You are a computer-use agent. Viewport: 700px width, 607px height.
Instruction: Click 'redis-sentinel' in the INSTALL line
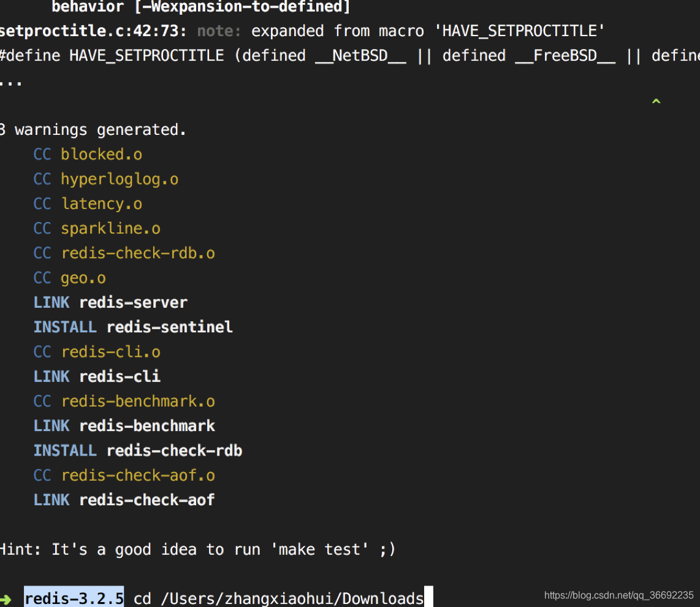[x=169, y=327]
